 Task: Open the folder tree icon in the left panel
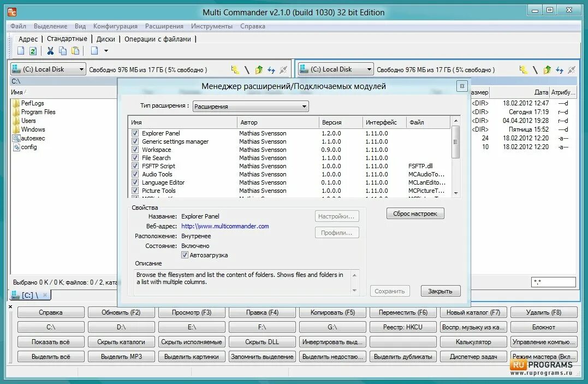235,69
